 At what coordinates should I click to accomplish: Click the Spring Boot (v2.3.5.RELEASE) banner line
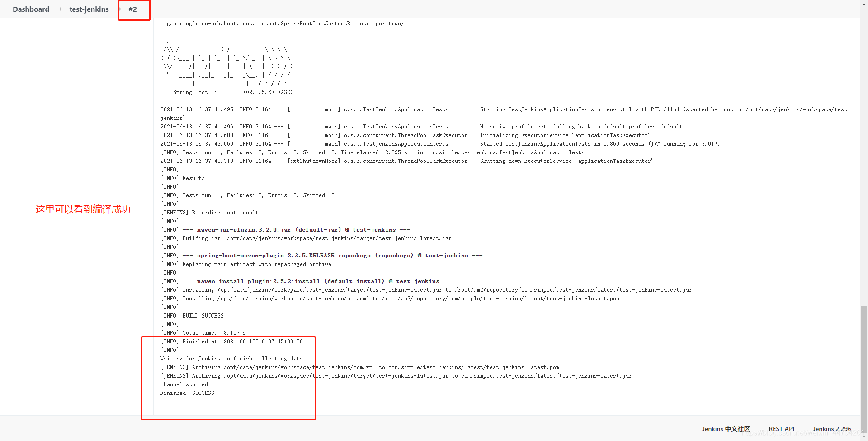tap(228, 92)
